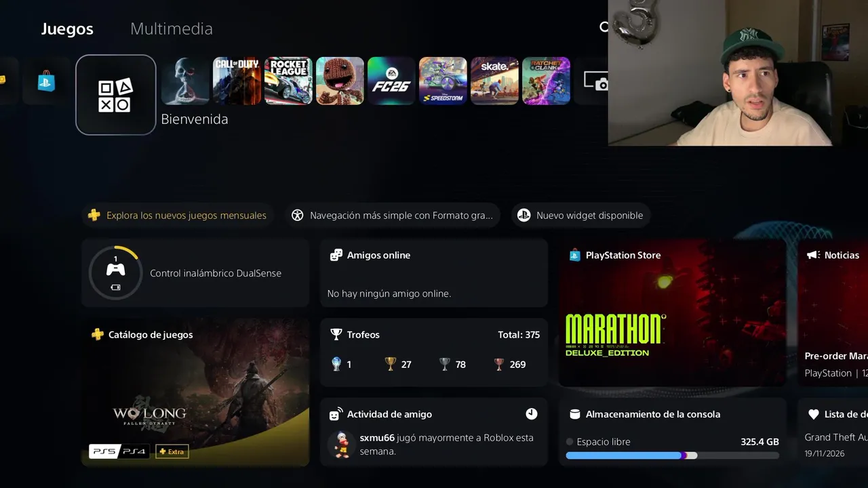Select the Bienvenida PlayStation symbols tile
The height and width of the screenshot is (488, 868).
116,95
